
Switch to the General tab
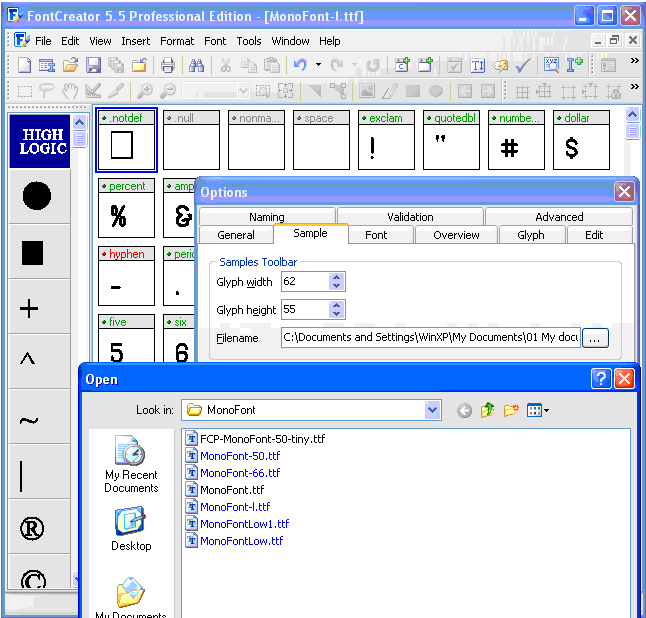tap(236, 235)
